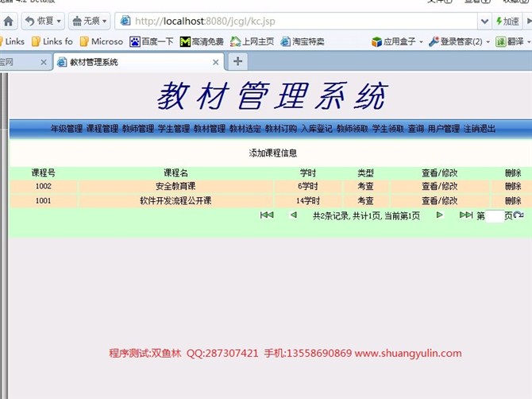Open address bar history dropdown chevron
Viewport: 532px width, 399px height.
point(484,21)
